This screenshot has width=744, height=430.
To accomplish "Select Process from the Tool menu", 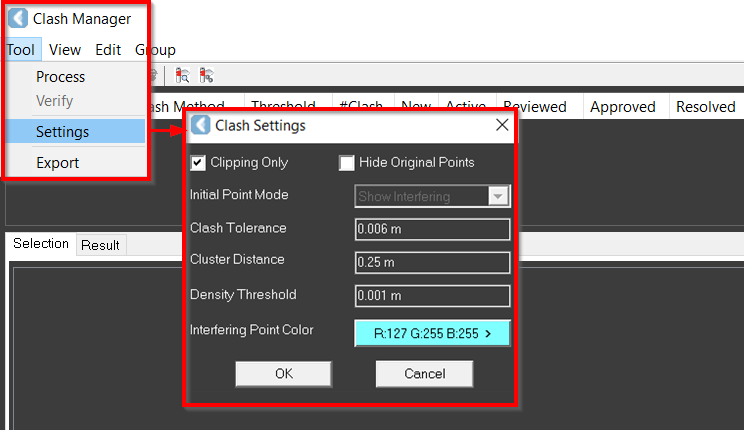I will point(61,77).
